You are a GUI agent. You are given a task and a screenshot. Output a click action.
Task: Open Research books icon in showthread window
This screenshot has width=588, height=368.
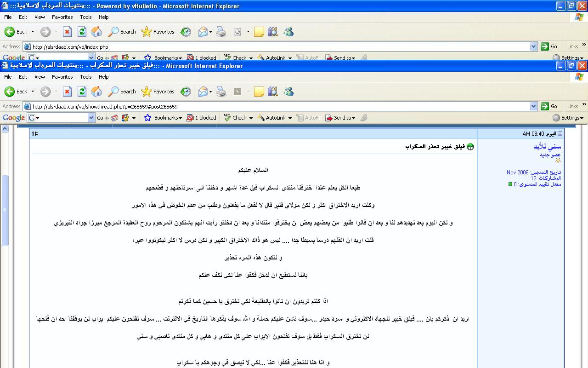[273, 92]
